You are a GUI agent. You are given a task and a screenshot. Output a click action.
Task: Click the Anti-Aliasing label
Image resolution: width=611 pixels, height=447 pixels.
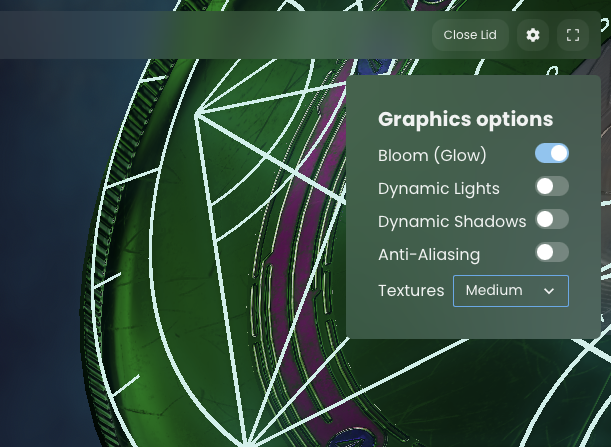(429, 254)
